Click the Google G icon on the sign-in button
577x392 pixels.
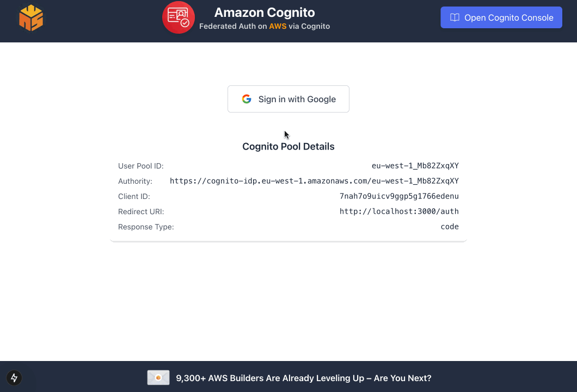(247, 99)
